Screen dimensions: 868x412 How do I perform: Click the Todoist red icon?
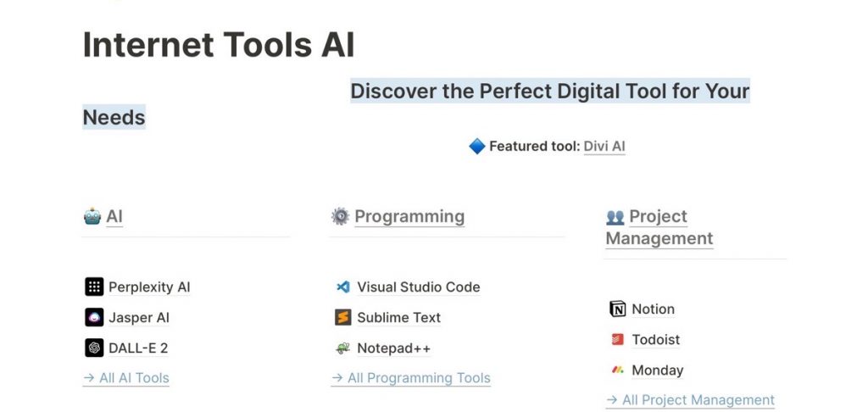coord(617,339)
